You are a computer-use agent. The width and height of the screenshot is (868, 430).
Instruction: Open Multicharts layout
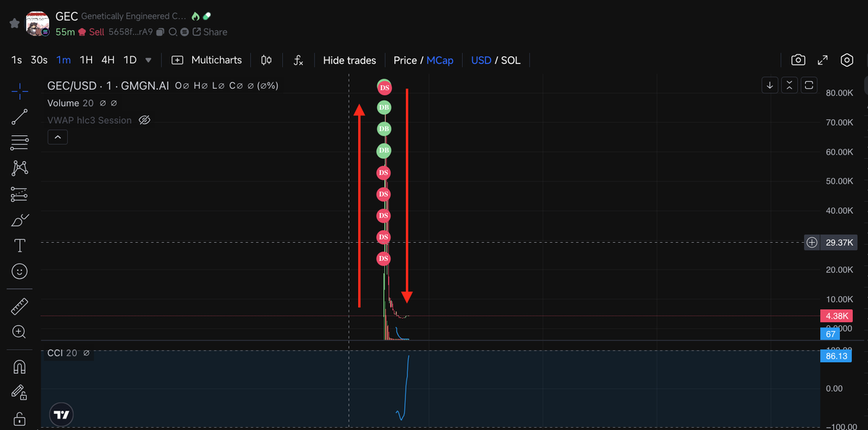point(206,60)
